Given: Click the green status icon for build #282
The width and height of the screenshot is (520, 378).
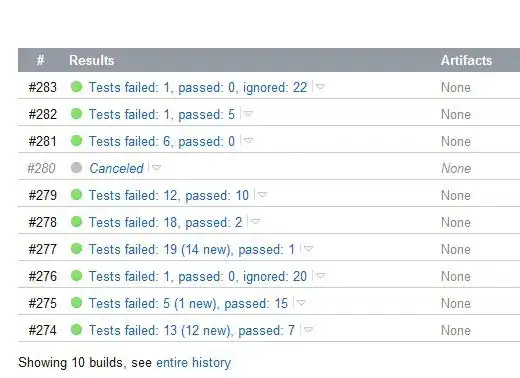Looking at the screenshot, I should pos(76,114).
